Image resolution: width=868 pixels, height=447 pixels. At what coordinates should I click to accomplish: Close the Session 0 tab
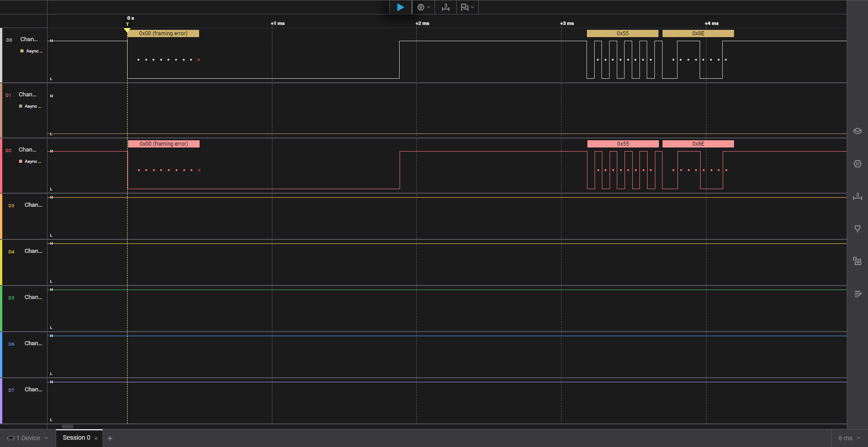coord(96,438)
